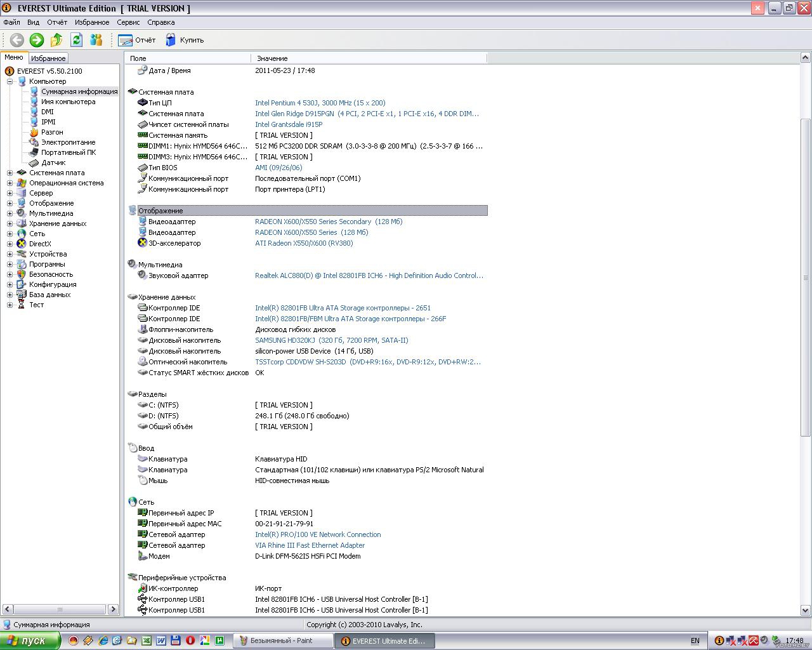Click the База данных icon in tree
812x650 pixels.
pyautogui.click(x=22, y=295)
